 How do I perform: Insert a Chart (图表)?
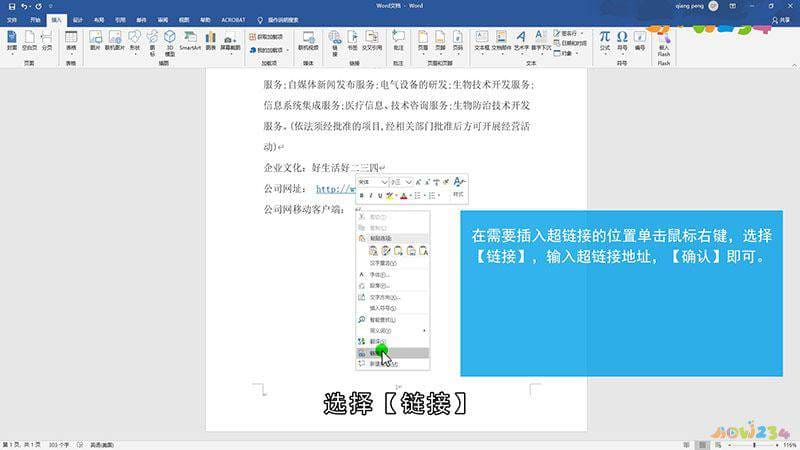(210, 40)
